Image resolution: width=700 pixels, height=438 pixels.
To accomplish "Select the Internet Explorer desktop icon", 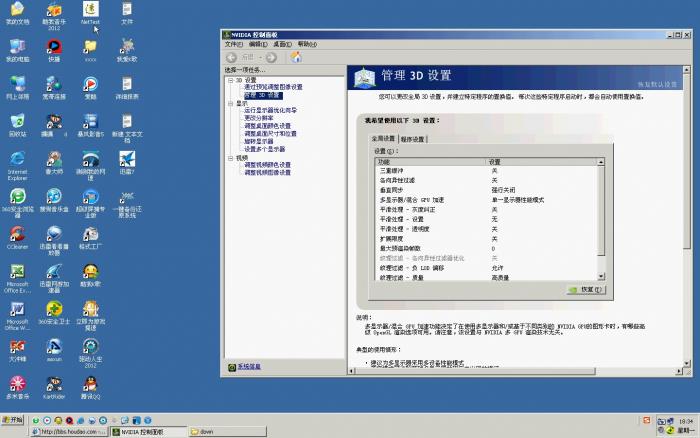I will pos(17,166).
